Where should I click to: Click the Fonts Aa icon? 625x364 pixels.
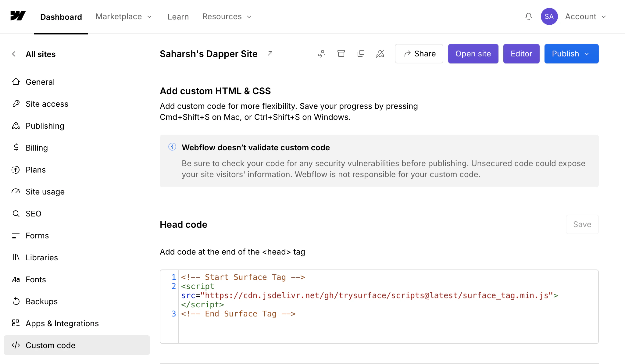[x=16, y=279]
